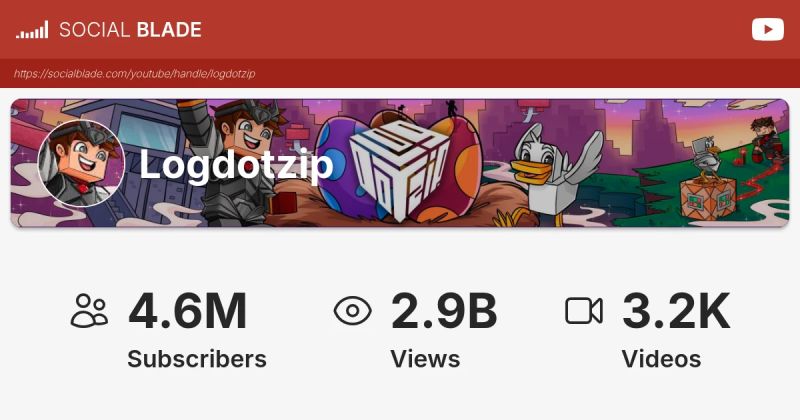Click the Subscribers label
Image resolution: width=800 pixels, height=420 pixels.
point(197,359)
